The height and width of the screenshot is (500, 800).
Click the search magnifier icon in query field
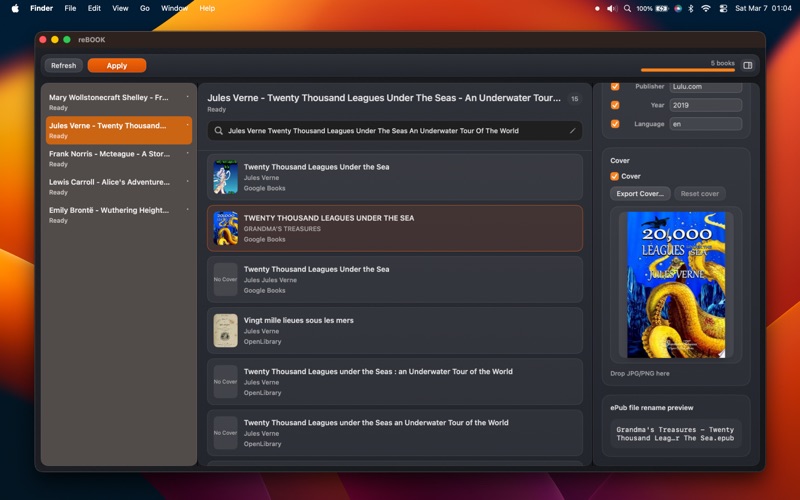[218, 131]
